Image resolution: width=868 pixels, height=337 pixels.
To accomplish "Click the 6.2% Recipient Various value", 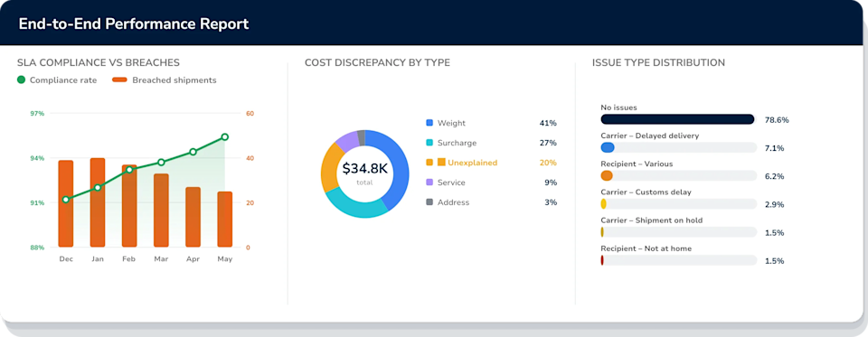I will pos(775,176).
